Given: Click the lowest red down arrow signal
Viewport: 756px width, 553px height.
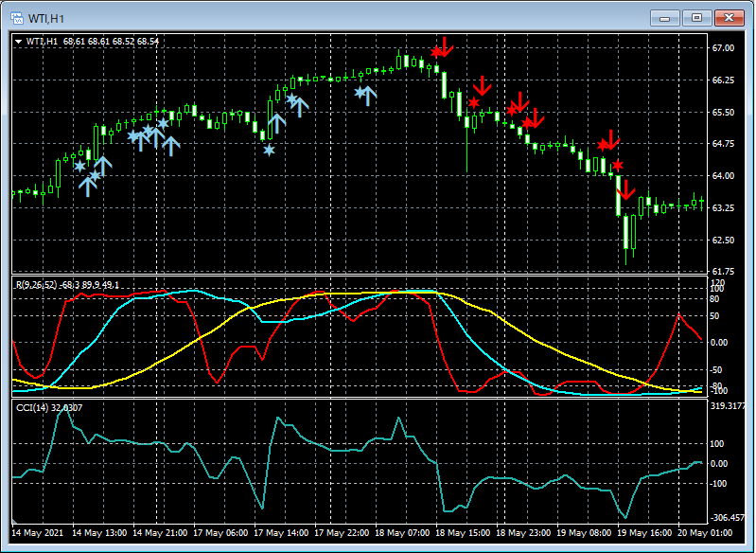Looking at the screenshot, I should [x=624, y=189].
